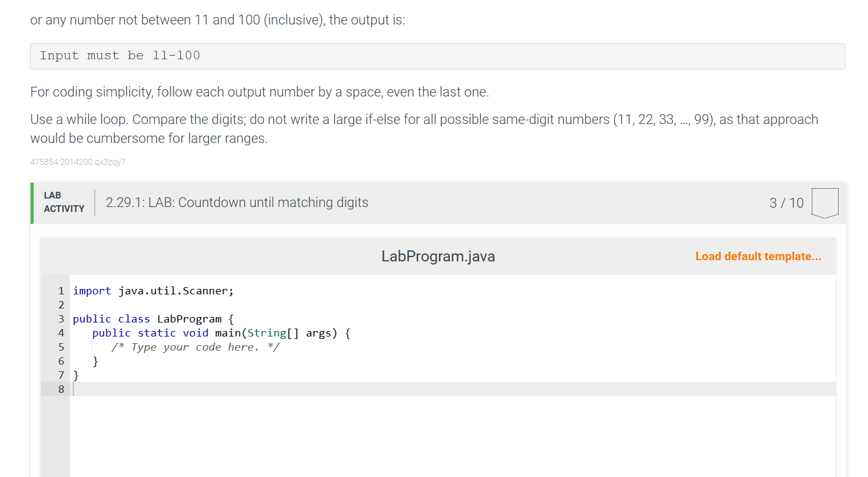
Task: Click line number 1 in the editor gutter
Action: (61, 291)
